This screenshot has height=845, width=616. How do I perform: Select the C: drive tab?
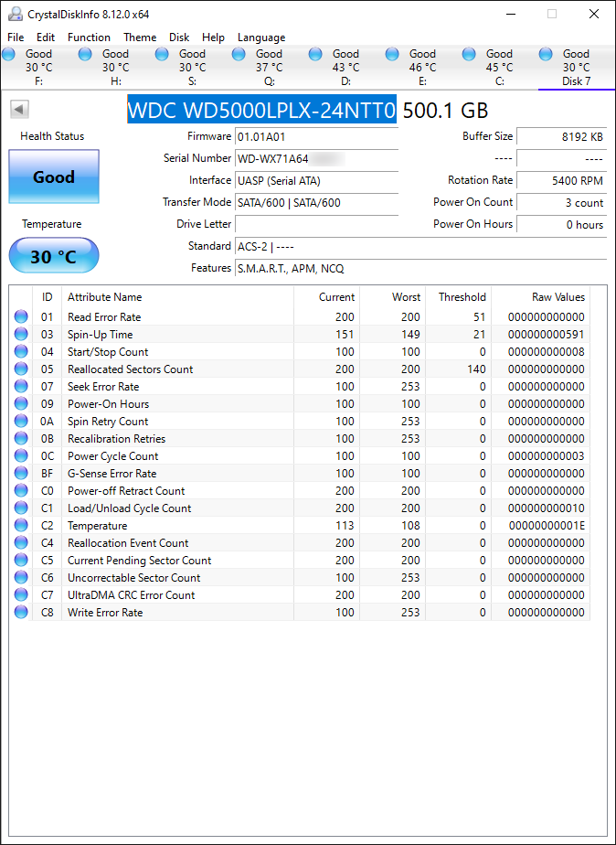point(499,68)
